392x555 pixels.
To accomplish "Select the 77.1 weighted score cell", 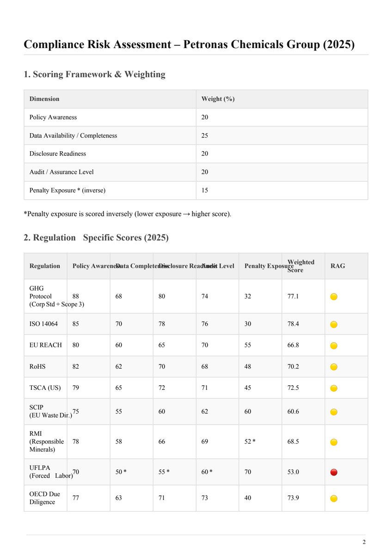I will (x=293, y=296).
